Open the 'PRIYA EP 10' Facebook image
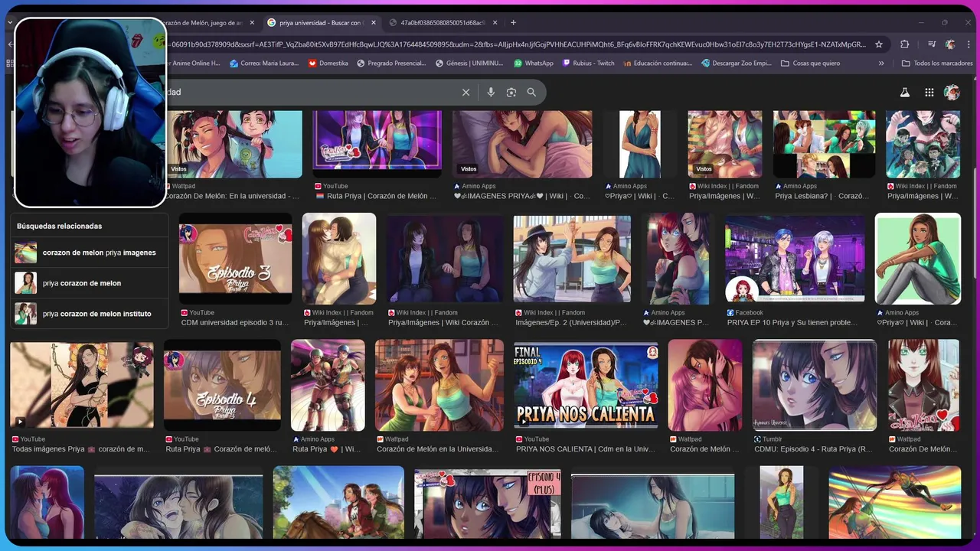Screen dimensions: 980x551 click(795, 259)
